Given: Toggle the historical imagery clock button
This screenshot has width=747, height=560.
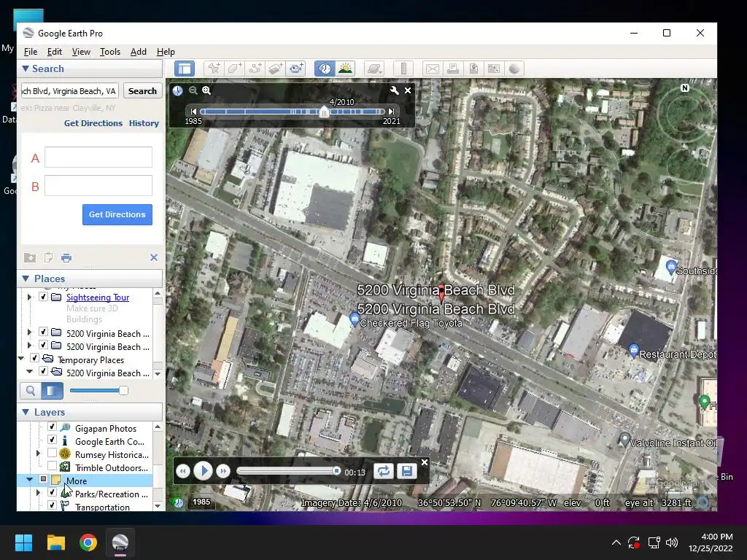Looking at the screenshot, I should coord(325,69).
